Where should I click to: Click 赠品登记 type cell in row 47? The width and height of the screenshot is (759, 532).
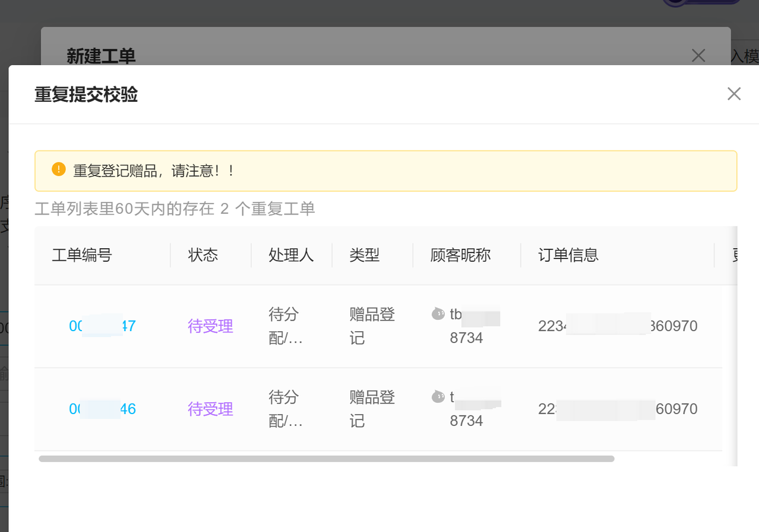(x=372, y=326)
